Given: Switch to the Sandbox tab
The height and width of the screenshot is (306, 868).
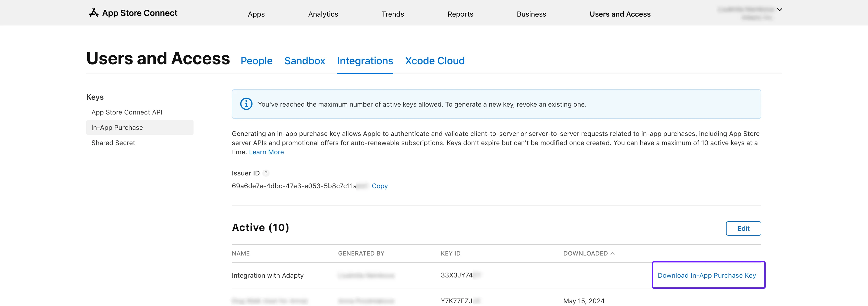Looking at the screenshot, I should [304, 61].
